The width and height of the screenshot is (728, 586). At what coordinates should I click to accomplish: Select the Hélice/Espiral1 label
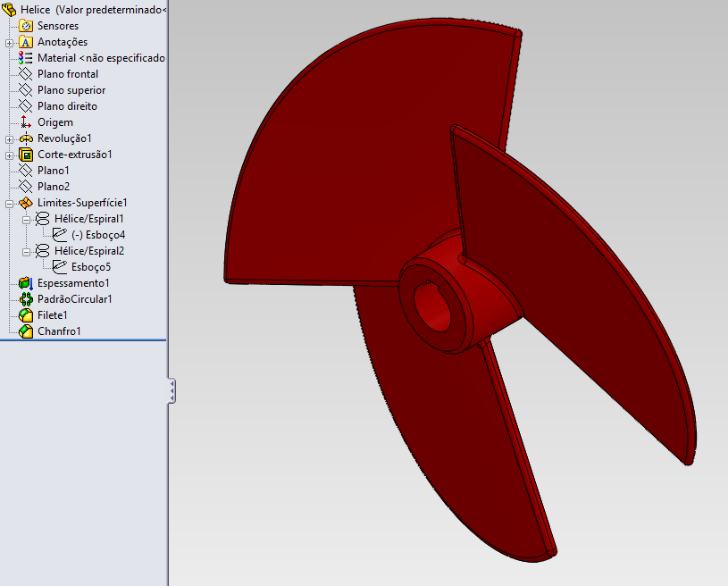pyautogui.click(x=89, y=219)
